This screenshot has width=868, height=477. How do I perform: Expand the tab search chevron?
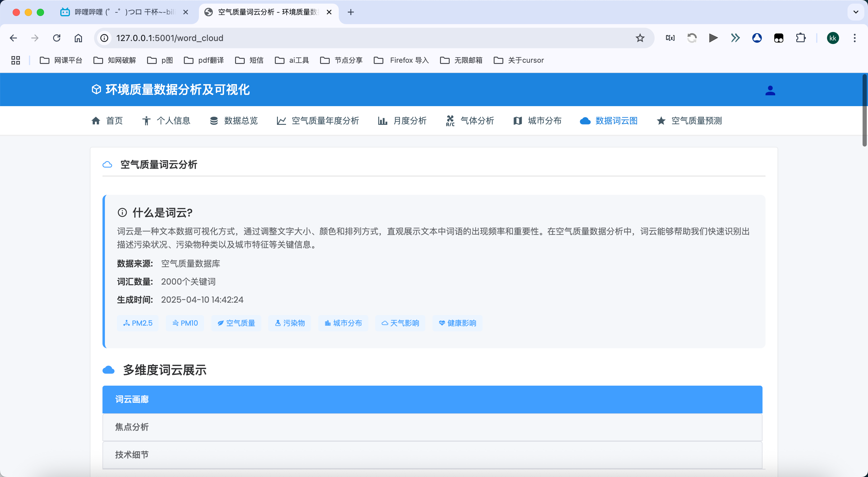(x=856, y=12)
